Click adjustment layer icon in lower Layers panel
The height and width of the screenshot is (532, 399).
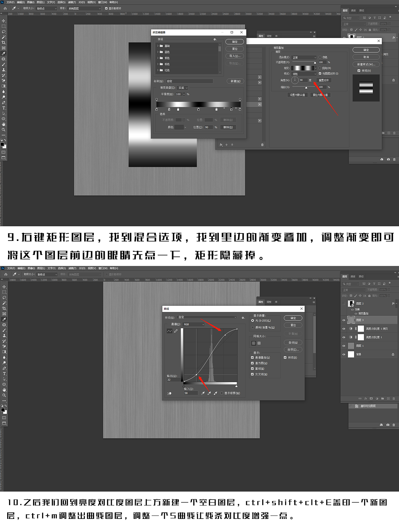coord(377,398)
